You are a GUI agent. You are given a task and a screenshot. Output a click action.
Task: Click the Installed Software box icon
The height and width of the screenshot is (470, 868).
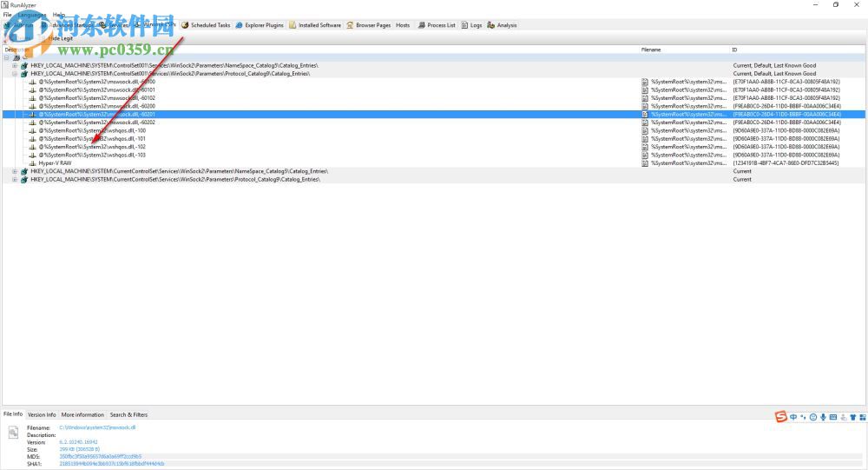293,25
